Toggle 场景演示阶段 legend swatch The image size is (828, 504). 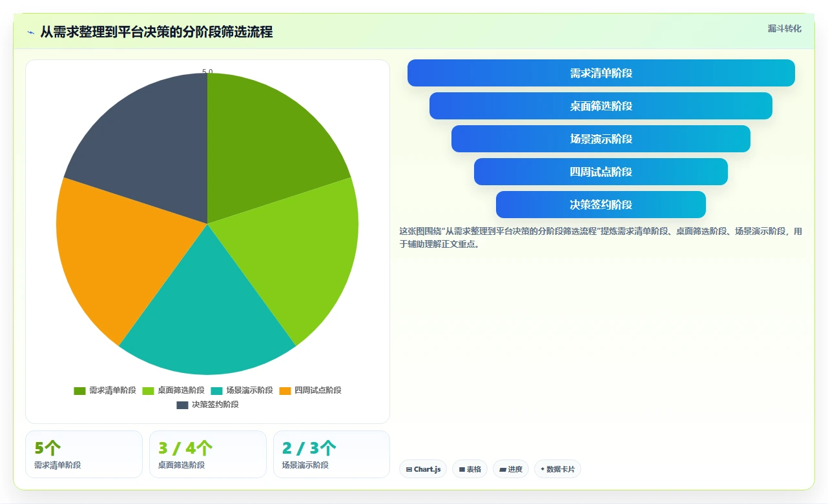(216, 390)
